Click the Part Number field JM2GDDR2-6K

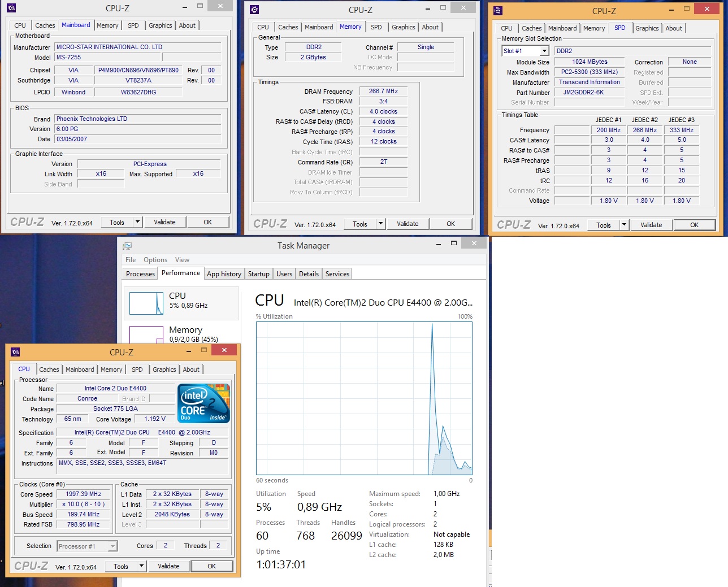[590, 92]
